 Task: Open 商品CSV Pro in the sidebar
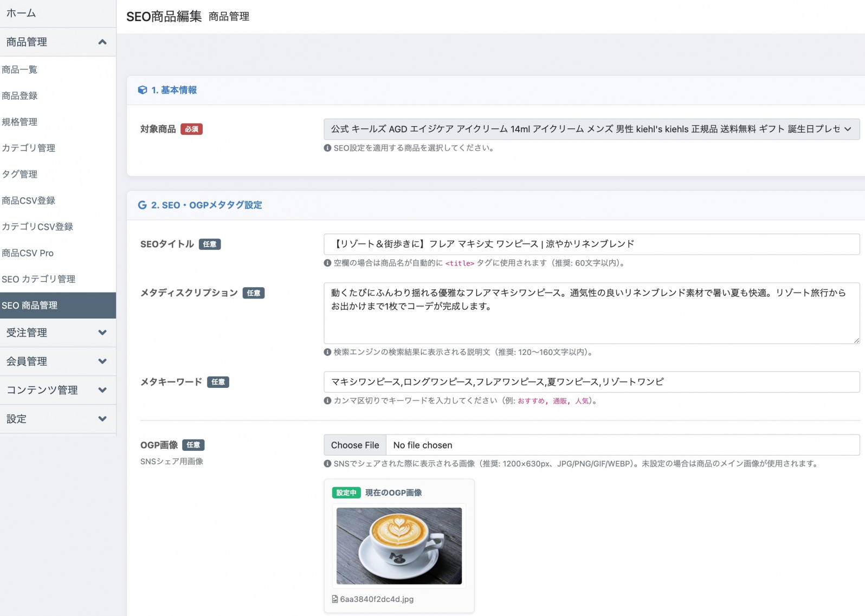pyautogui.click(x=58, y=253)
